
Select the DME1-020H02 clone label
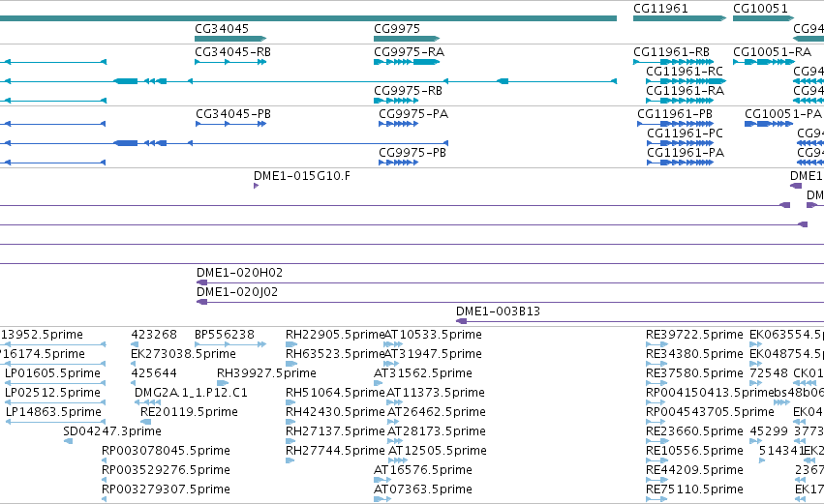point(239,273)
